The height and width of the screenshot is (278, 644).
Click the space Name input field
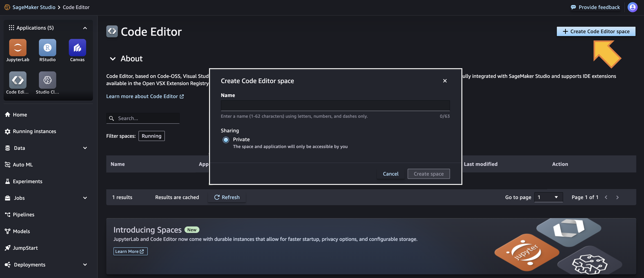pyautogui.click(x=335, y=106)
